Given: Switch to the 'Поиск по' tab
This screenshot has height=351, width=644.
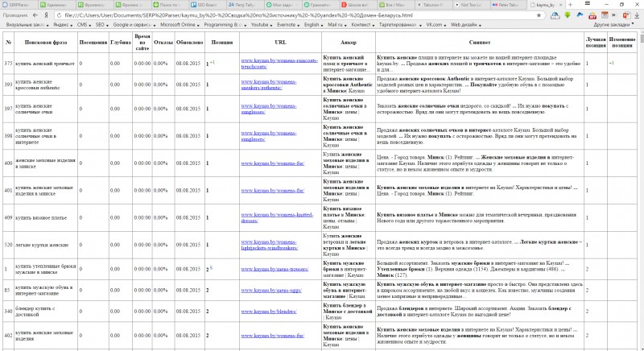Looking at the screenshot, I should tap(169, 5).
